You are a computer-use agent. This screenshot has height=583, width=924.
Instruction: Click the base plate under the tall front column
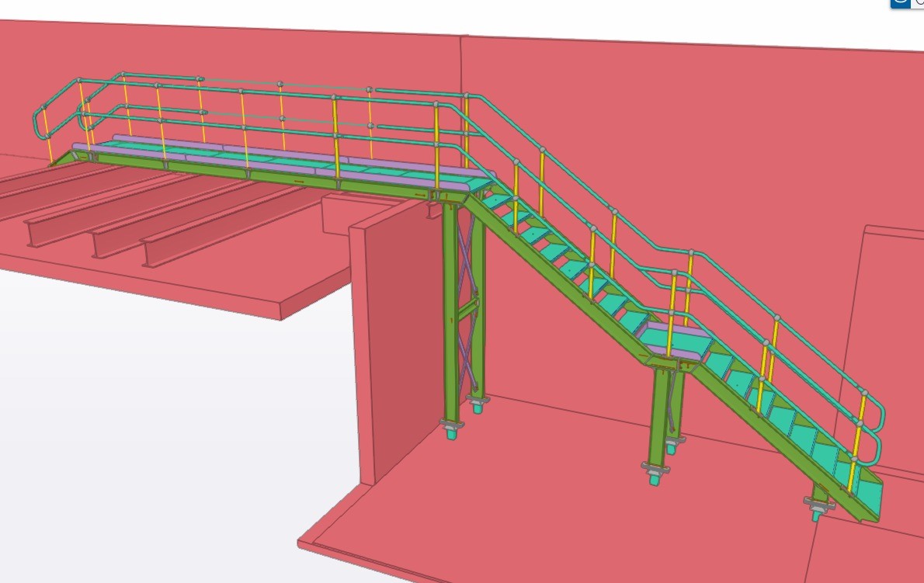451,424
